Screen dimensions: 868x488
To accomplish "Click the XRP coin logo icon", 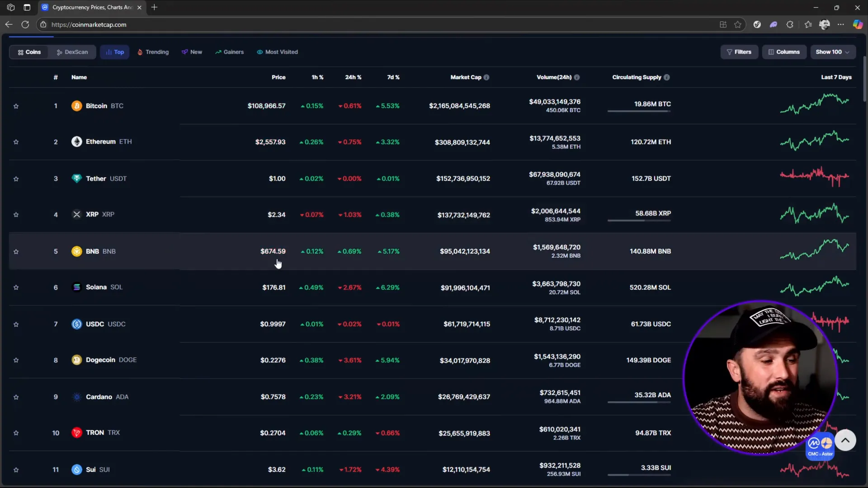I will coord(76,215).
